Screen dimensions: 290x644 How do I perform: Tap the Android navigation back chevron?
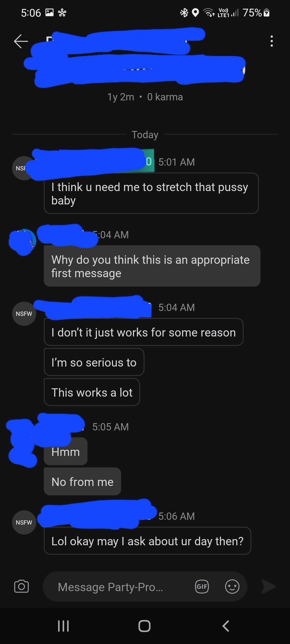pos(226,626)
